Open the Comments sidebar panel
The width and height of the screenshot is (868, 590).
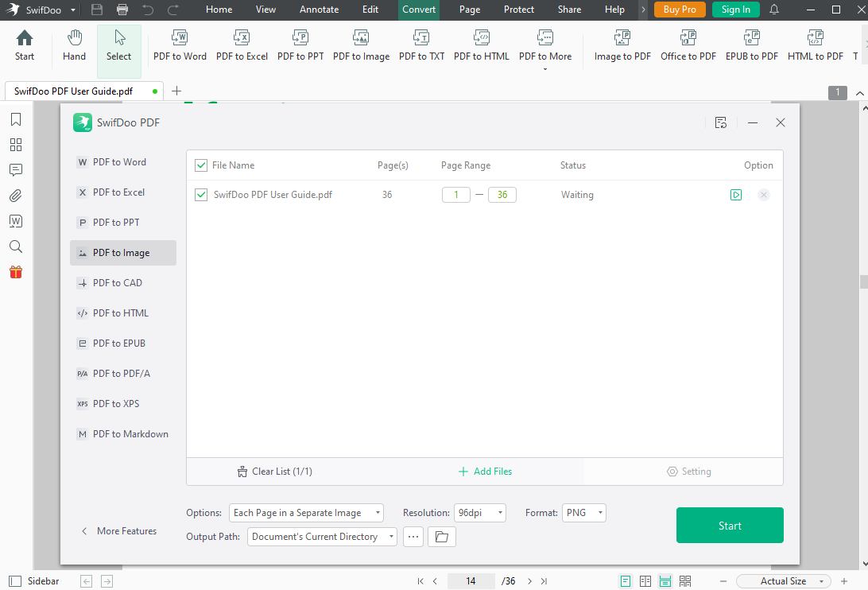pyautogui.click(x=16, y=170)
